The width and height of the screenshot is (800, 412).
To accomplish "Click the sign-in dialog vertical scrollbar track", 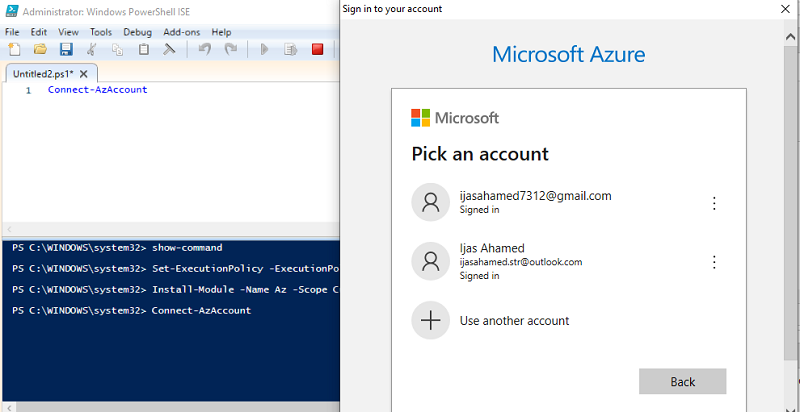I will point(791,204).
